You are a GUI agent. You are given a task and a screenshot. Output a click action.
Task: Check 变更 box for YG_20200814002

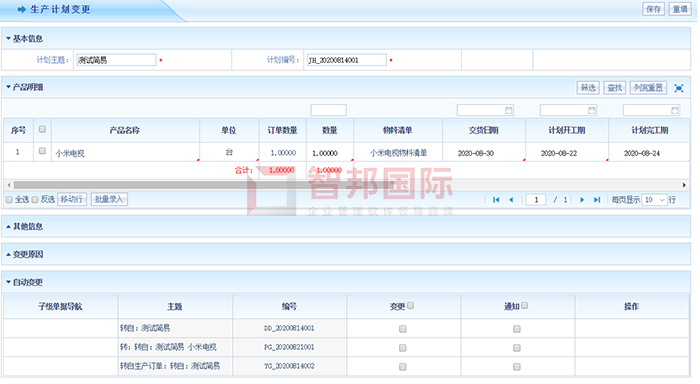[403, 367]
